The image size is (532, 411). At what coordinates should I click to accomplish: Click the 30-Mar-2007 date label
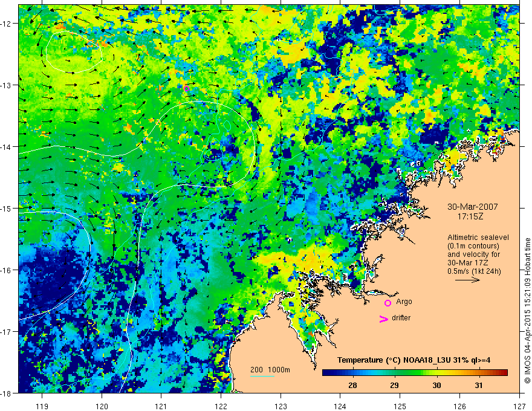[x=473, y=207]
